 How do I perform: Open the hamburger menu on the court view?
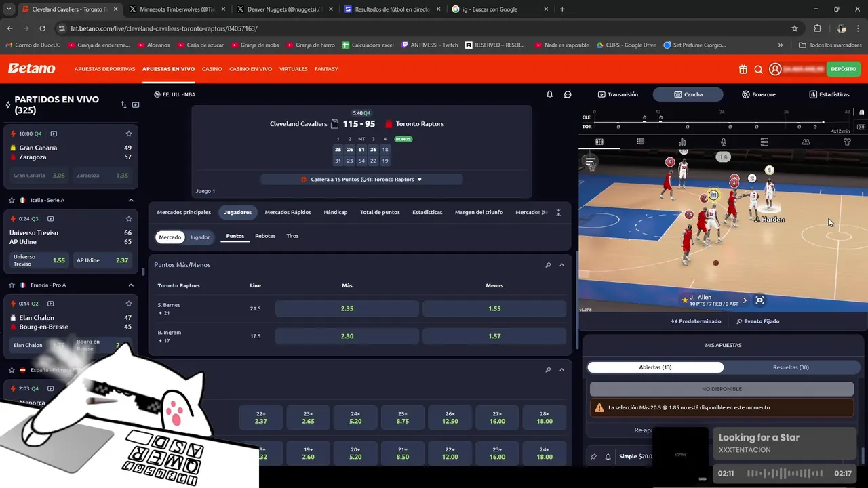point(591,162)
